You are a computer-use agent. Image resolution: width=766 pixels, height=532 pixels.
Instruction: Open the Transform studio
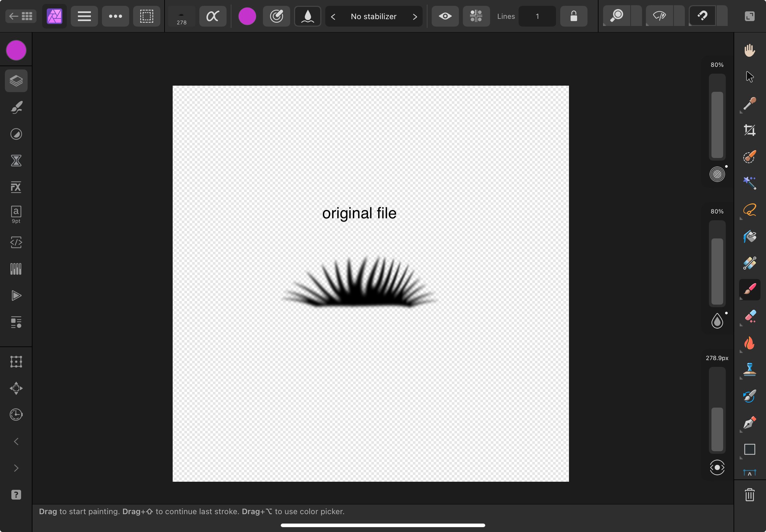coord(16,362)
